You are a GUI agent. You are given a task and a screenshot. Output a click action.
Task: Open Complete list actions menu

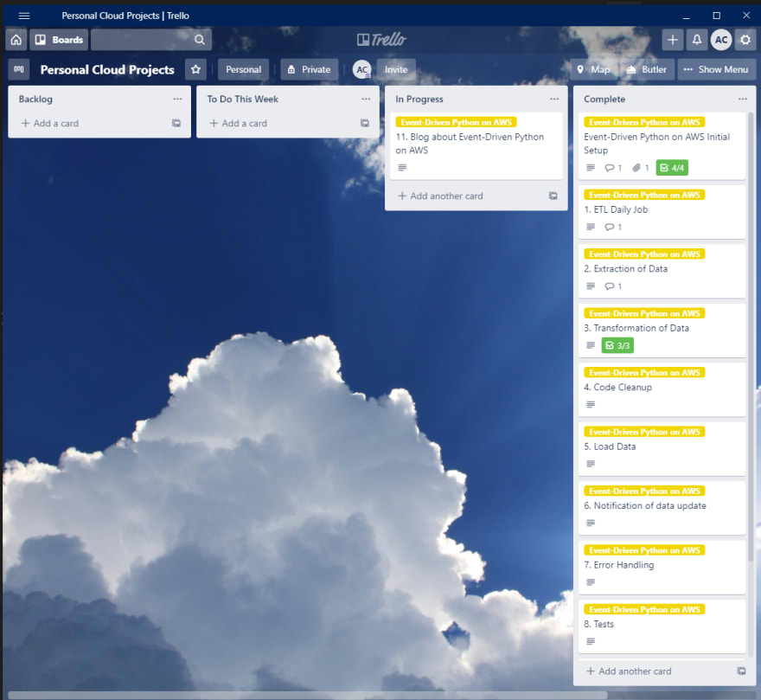point(743,99)
